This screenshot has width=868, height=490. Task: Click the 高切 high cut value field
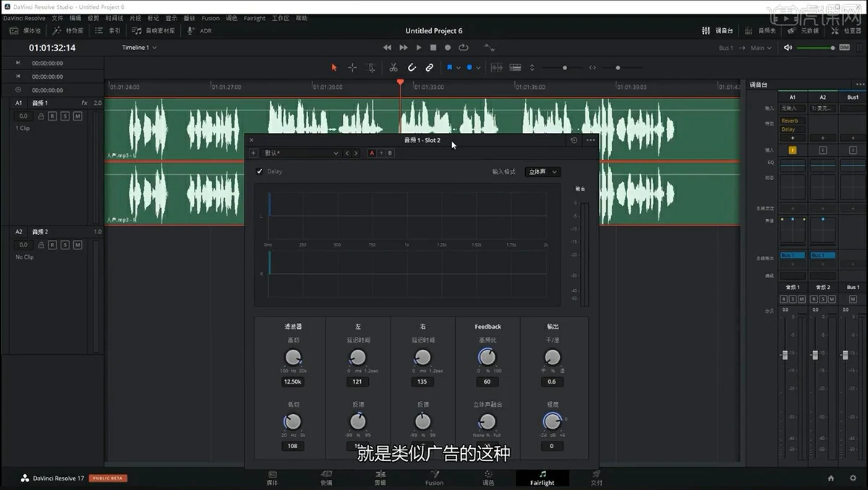[x=292, y=382]
